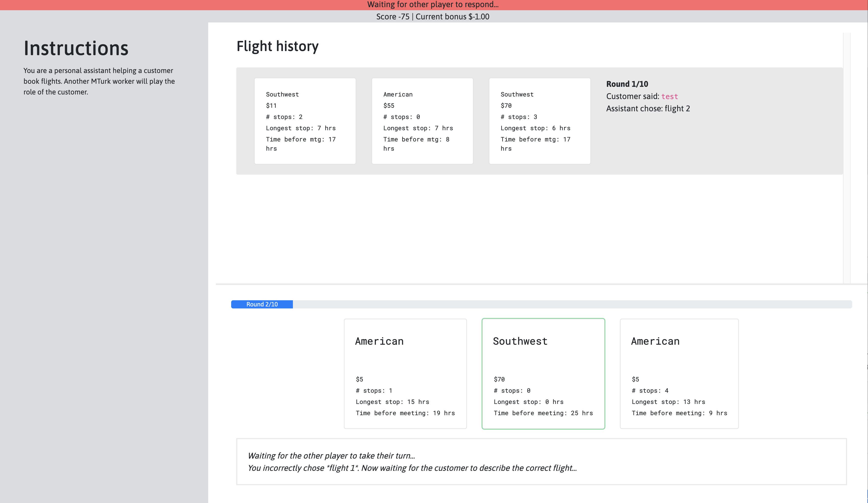Click the waiting-for-other-player message box
Screen dimensions: 868x503
click(x=541, y=461)
